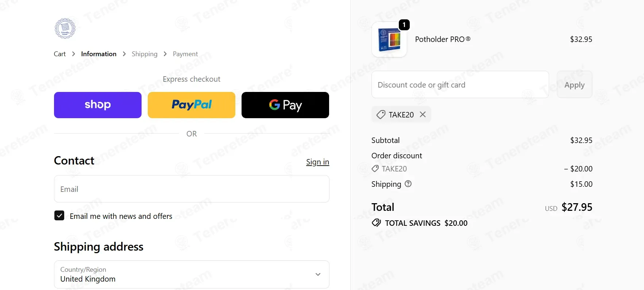The image size is (644, 290).
Task: Click the store logo badge icon
Action: [65, 28]
